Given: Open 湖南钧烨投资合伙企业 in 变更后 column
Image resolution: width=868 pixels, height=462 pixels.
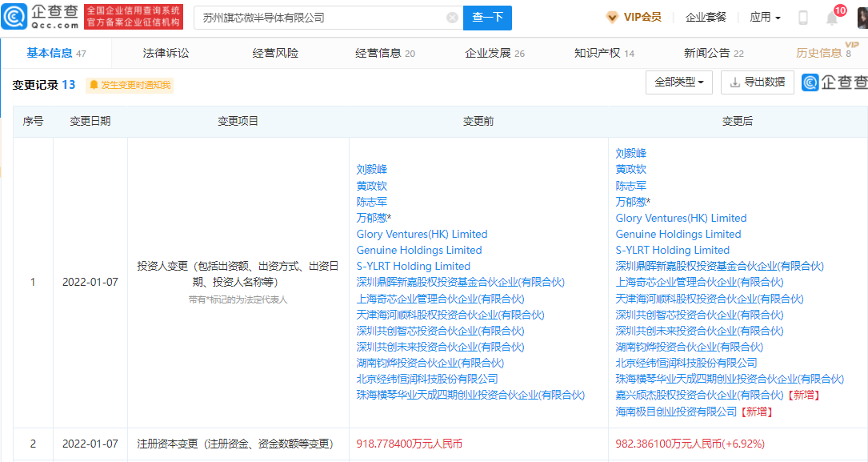Looking at the screenshot, I should pos(689,347).
